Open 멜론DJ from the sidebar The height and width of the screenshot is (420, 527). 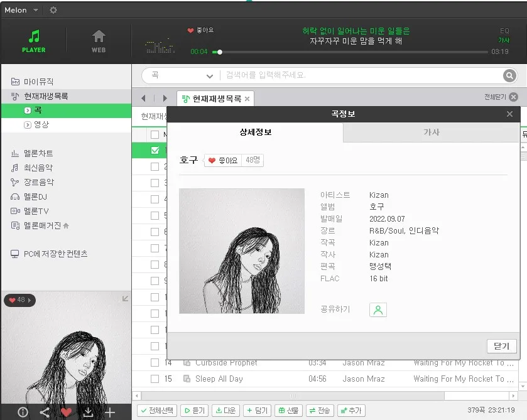29,197
